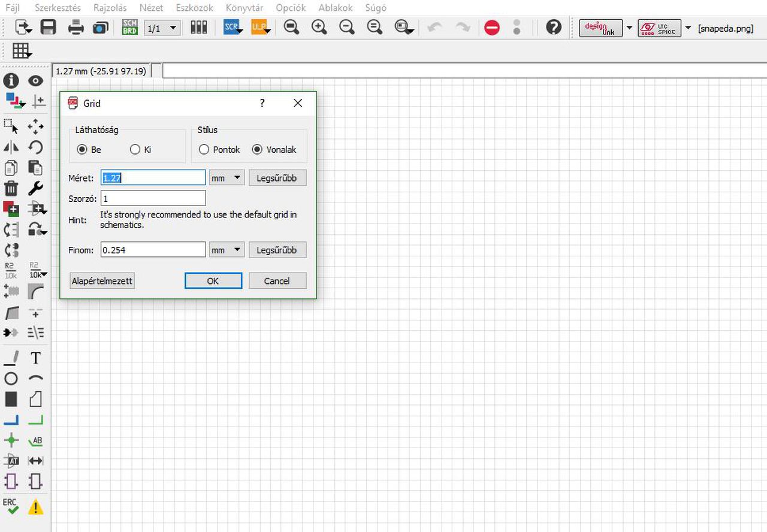Open the Grid settings icon
This screenshot has height=532, width=767.
tap(22, 51)
